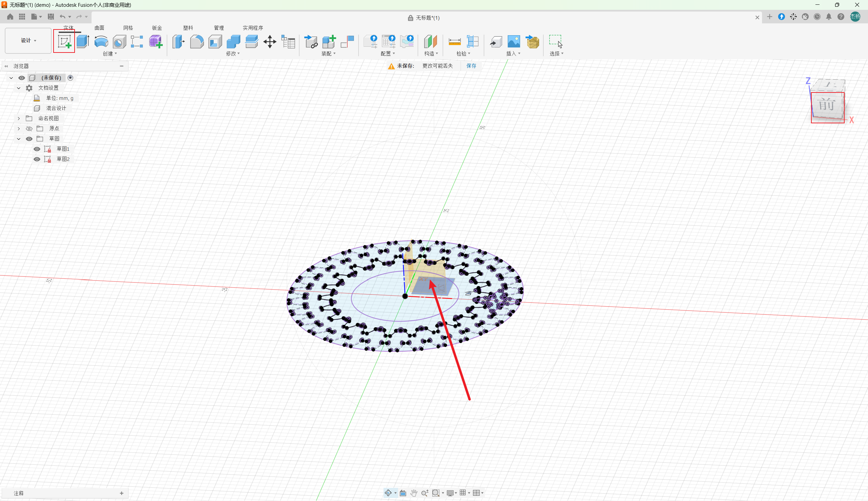The height and width of the screenshot is (501, 868).
Task: Click the Home icon in the top bar
Action: coord(10,17)
